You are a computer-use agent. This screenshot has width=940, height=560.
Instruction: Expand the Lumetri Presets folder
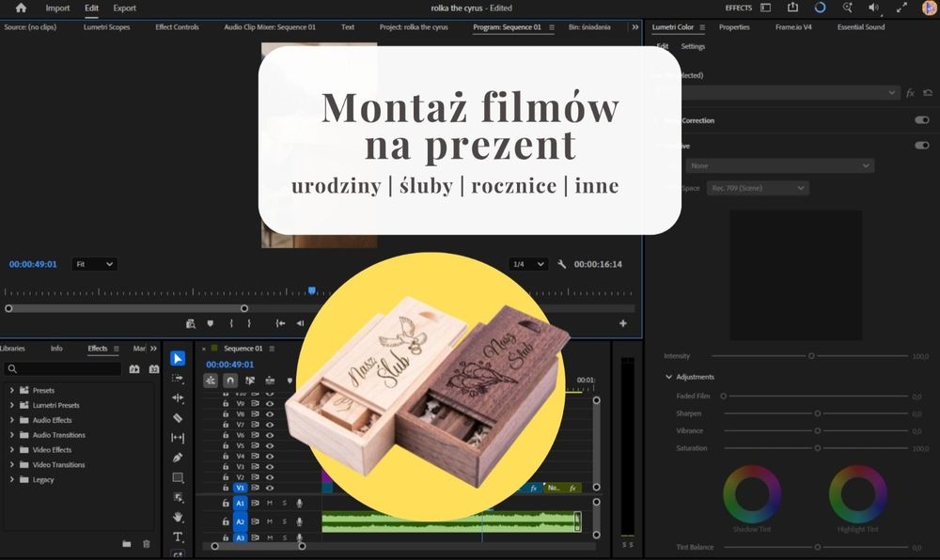[x=11, y=405]
